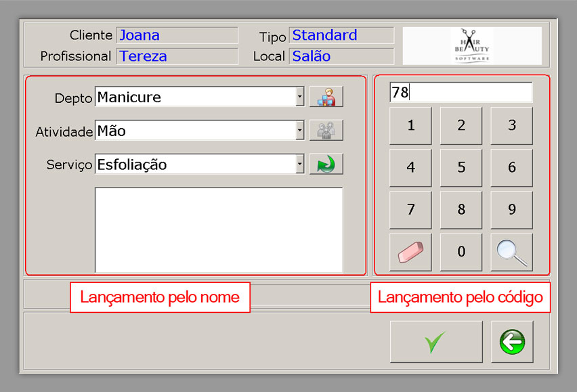Erase the code with the pink eraser button
Viewport: 577px width, 392px height.
pos(410,252)
